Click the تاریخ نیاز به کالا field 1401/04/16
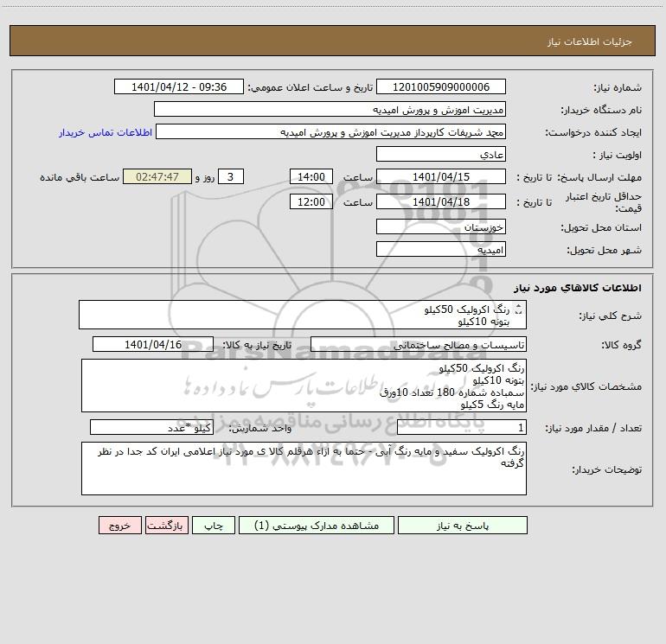This screenshot has width=666, height=644. click(x=153, y=345)
